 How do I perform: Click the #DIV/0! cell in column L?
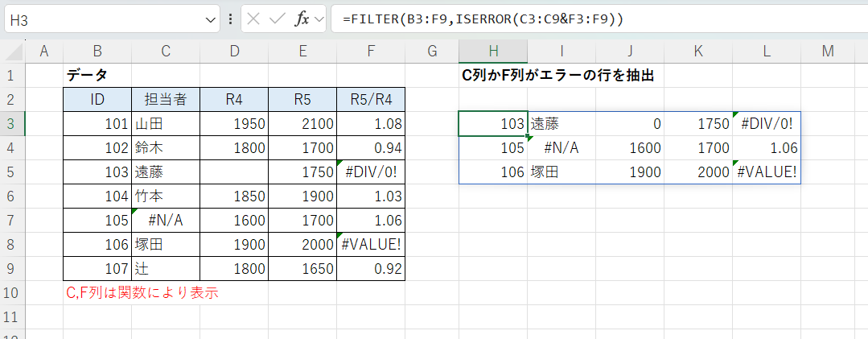(767, 124)
